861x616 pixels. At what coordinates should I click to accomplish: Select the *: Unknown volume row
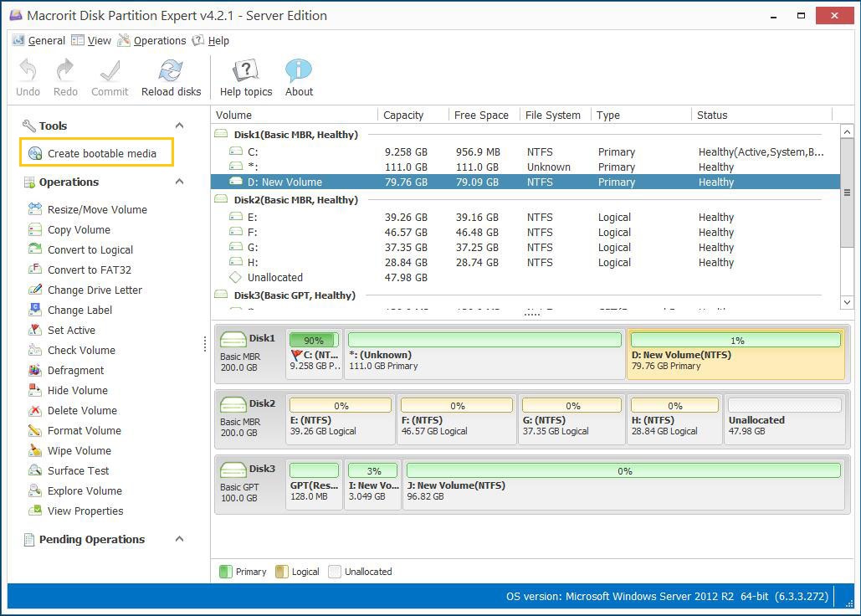click(x=525, y=167)
